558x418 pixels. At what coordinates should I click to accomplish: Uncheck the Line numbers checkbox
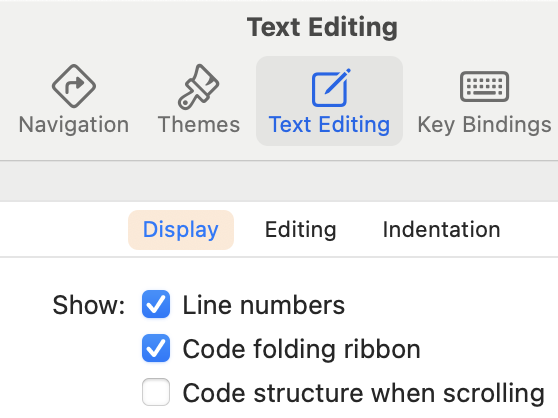156,305
